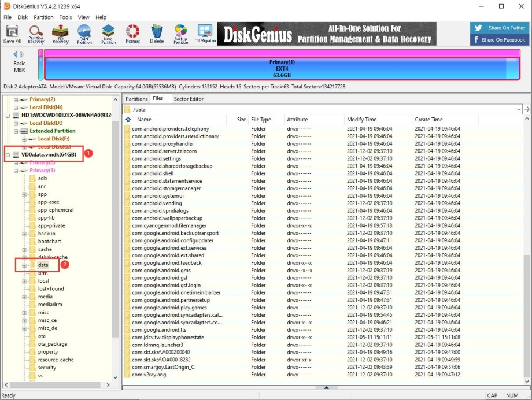532x400 pixels.
Task: Open the Tools menu
Action: click(65, 17)
